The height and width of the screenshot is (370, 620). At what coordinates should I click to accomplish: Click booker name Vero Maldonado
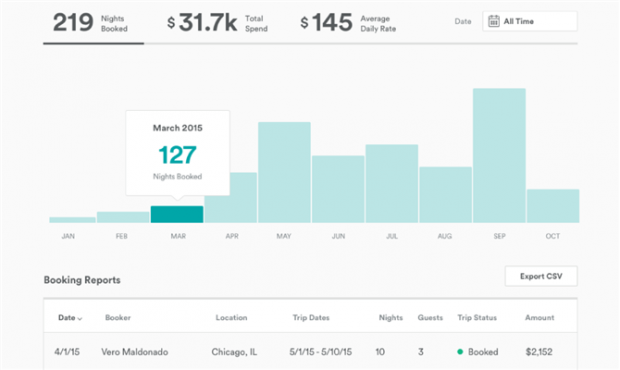[134, 352]
